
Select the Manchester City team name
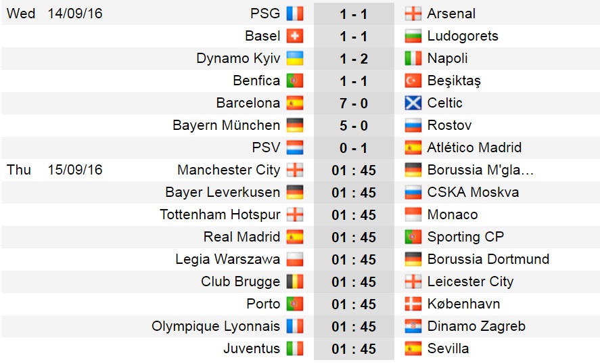(x=229, y=170)
